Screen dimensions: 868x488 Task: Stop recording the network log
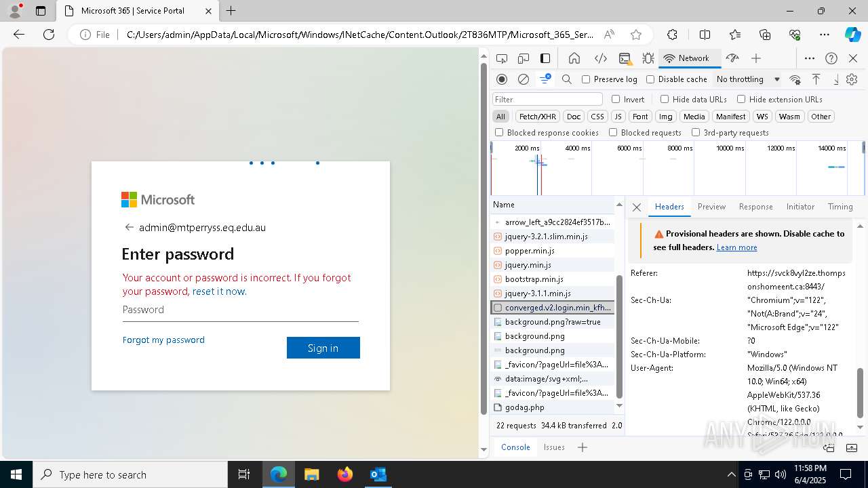tap(502, 79)
